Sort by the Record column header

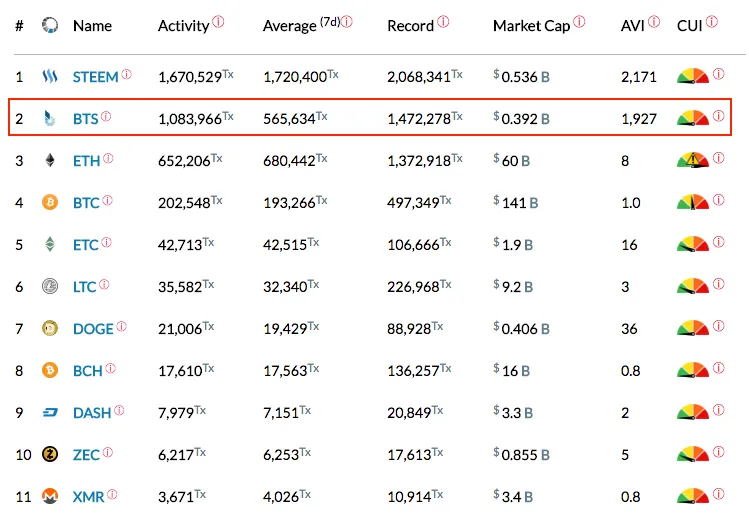coord(410,26)
